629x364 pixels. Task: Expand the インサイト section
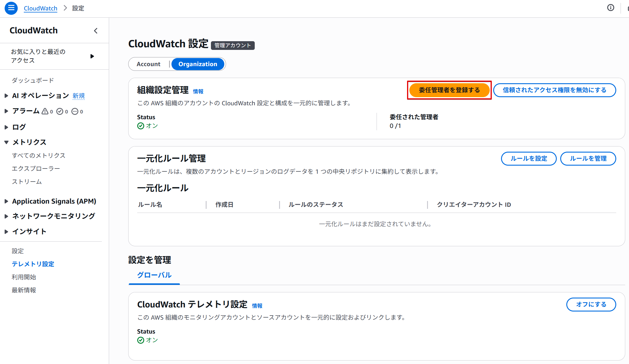(6, 231)
